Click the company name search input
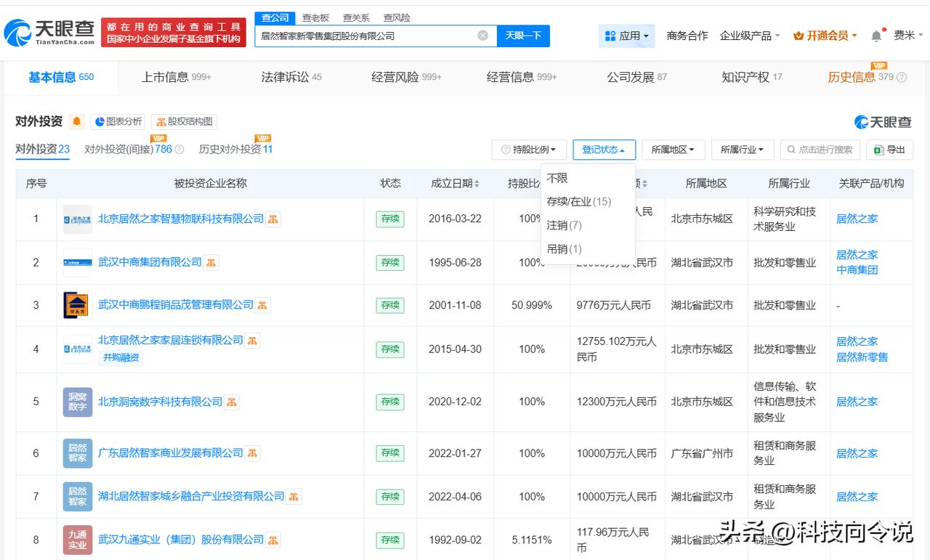The width and height of the screenshot is (930, 560). (x=367, y=36)
